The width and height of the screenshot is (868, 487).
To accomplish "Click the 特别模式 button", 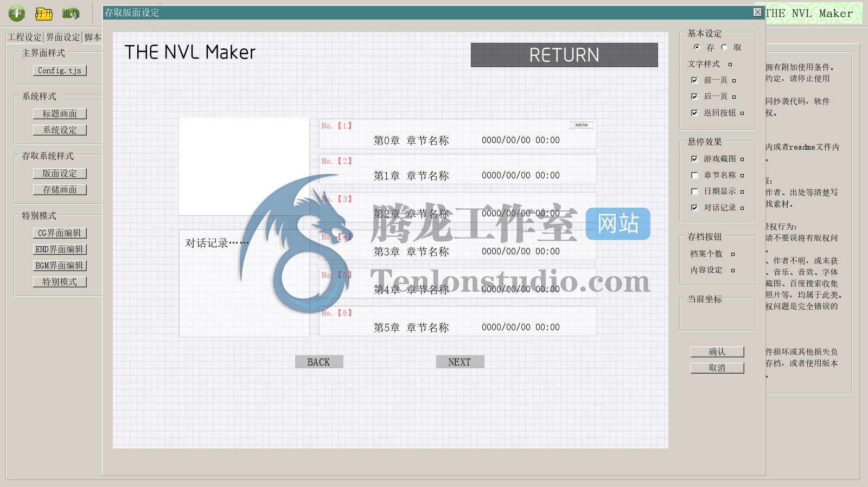I will pyautogui.click(x=60, y=282).
